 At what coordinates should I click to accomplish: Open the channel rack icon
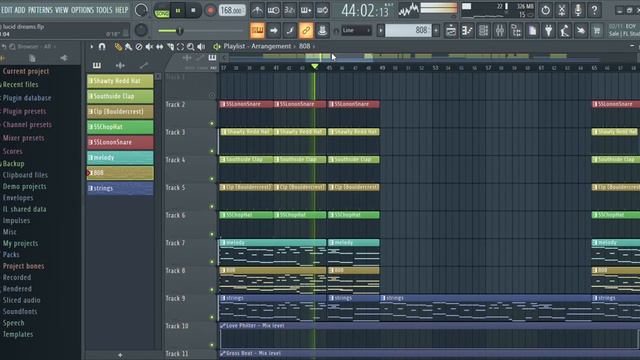click(x=484, y=31)
